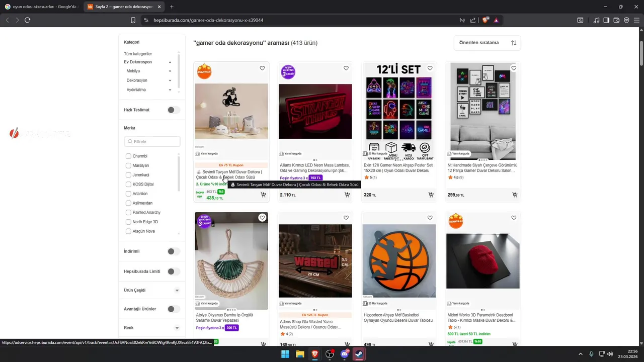Viewport: 644px width, 362px height.
Task: Open the playlist music note icon
Action: [x=596, y=20]
